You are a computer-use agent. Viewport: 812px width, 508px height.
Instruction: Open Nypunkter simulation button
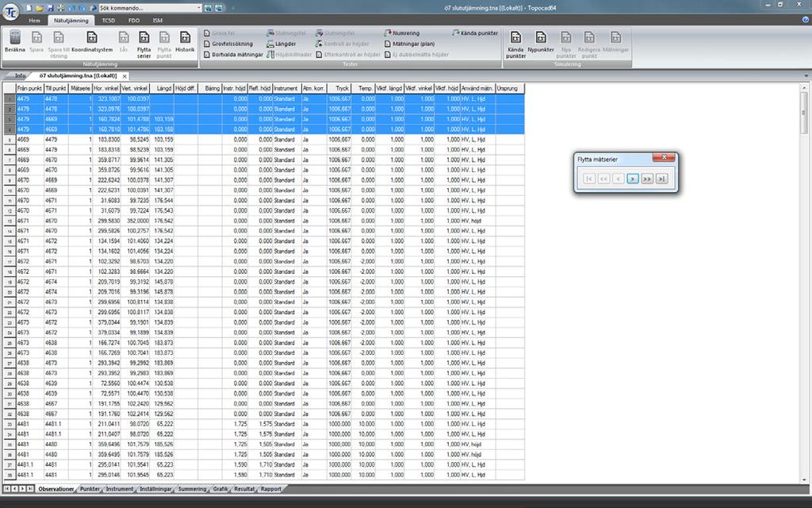tap(541, 41)
